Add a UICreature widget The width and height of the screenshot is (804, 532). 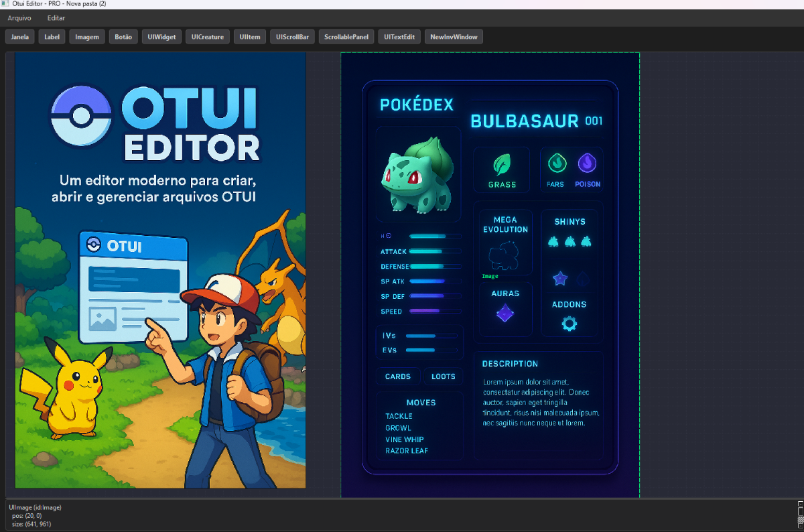pos(208,37)
